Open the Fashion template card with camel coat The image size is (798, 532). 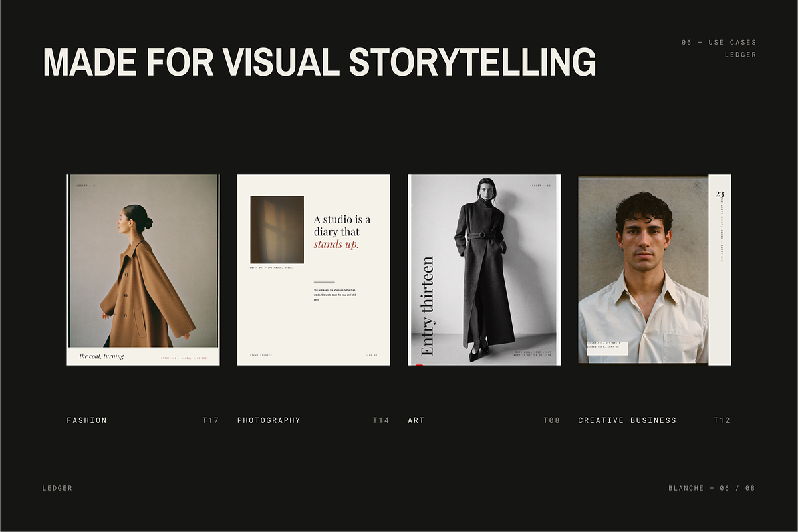pos(143,270)
